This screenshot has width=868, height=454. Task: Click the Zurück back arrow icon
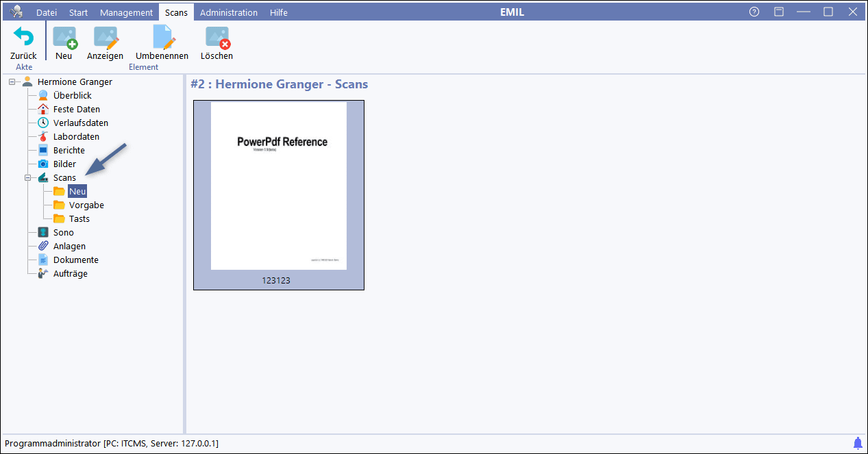tap(23, 37)
